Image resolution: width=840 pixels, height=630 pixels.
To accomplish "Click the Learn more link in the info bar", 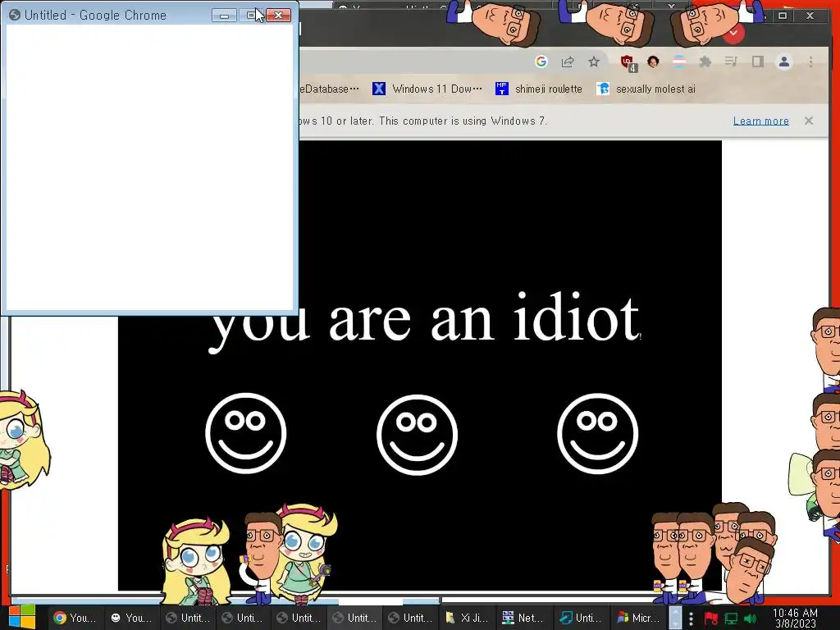I will click(x=760, y=121).
